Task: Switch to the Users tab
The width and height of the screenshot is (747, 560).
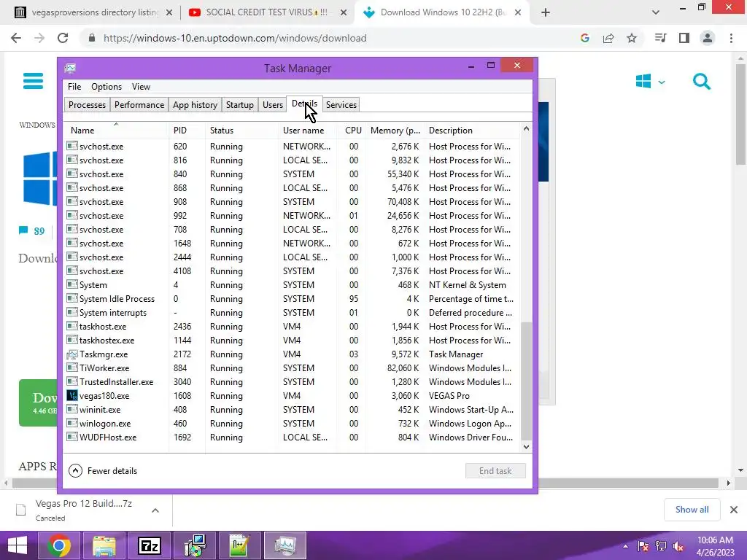Action: (x=273, y=105)
